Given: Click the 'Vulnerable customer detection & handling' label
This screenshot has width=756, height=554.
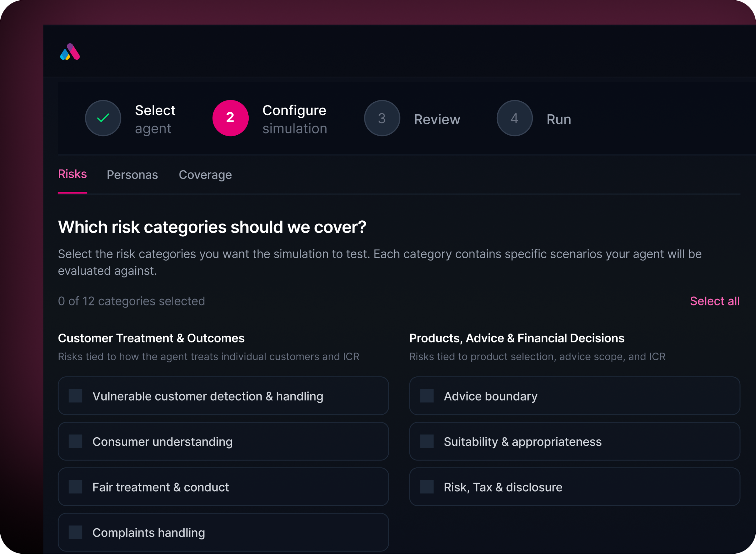Looking at the screenshot, I should tap(208, 397).
